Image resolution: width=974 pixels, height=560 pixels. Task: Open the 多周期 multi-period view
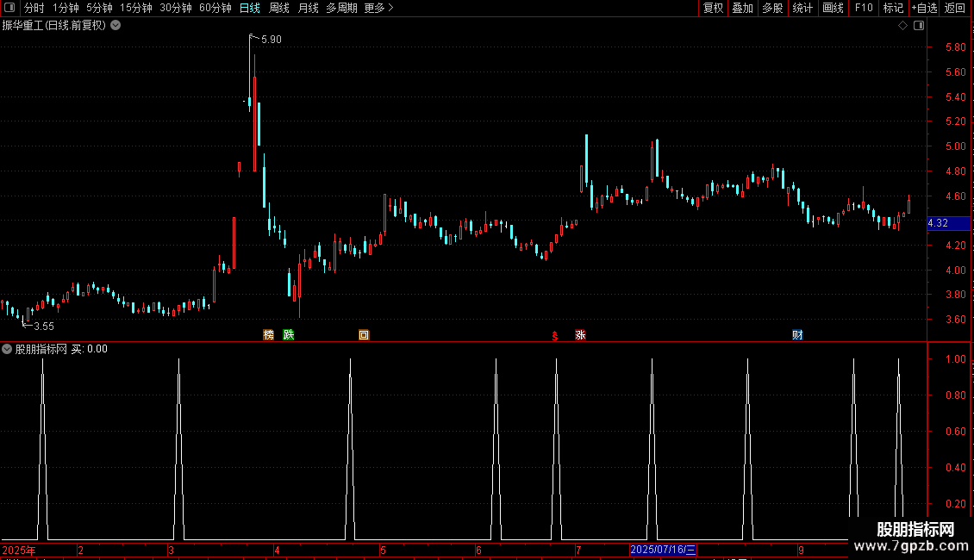click(x=341, y=8)
